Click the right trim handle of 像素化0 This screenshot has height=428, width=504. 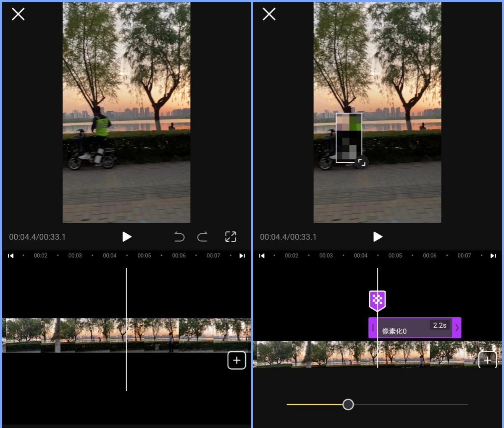point(457,328)
